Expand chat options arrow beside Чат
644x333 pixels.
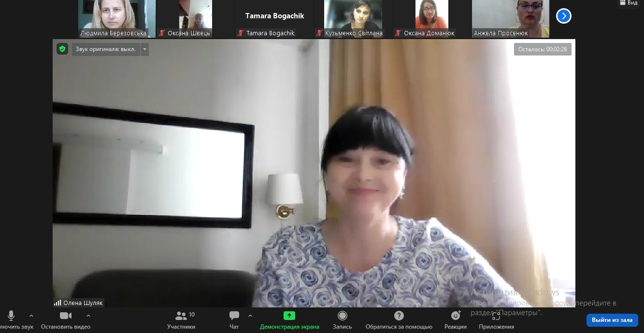(x=250, y=316)
